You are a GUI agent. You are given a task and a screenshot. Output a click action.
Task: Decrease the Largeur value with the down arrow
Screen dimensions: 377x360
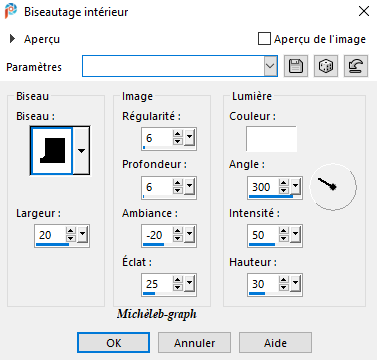tap(71, 239)
